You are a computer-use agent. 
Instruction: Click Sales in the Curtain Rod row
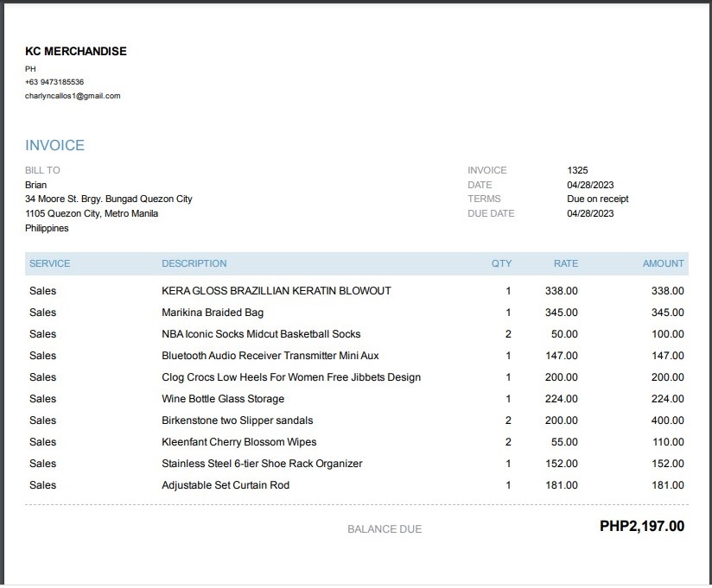click(42, 485)
